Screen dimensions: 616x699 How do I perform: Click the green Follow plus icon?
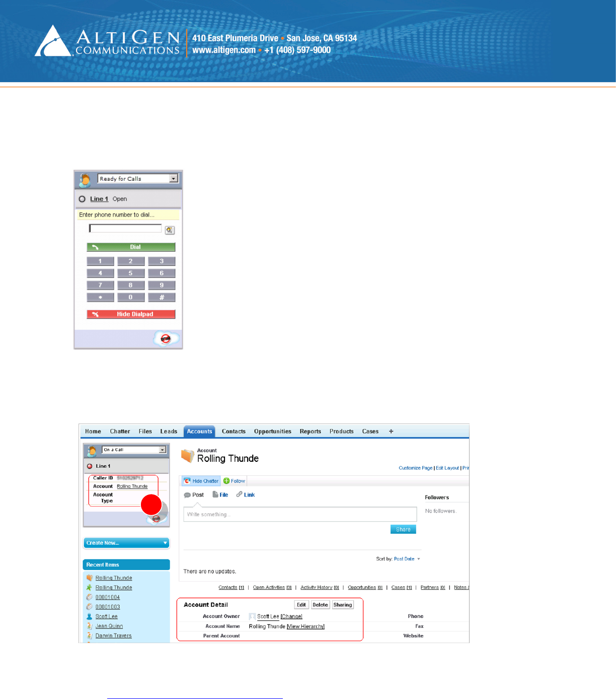[x=226, y=481]
